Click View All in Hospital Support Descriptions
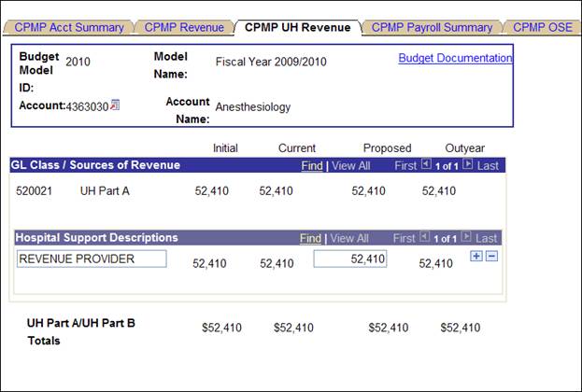The image size is (582, 392). (350, 238)
